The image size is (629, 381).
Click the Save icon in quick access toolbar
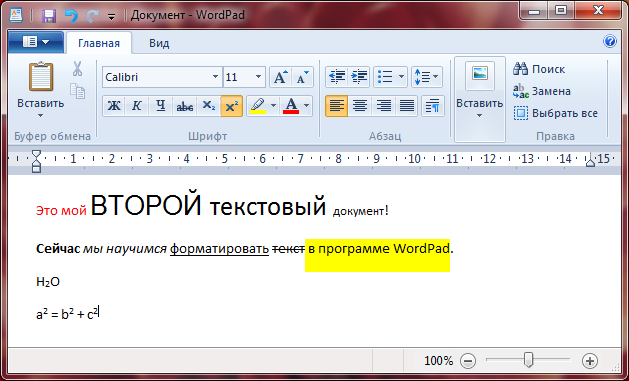coord(49,16)
